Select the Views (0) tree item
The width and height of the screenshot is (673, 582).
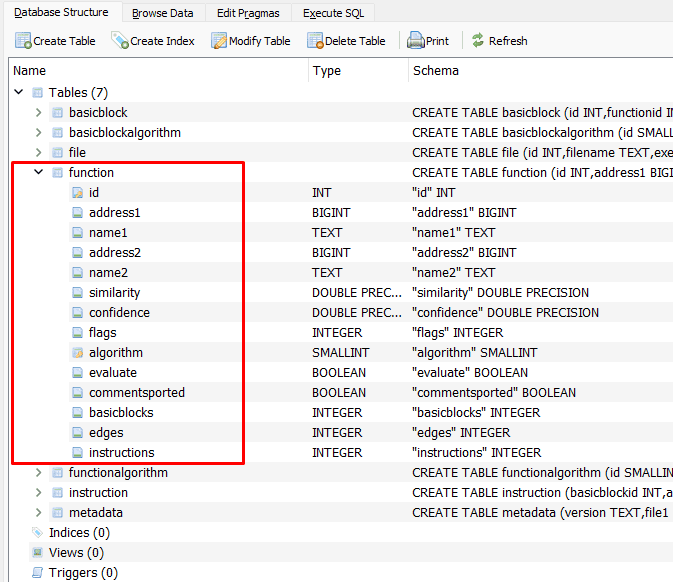point(76,553)
